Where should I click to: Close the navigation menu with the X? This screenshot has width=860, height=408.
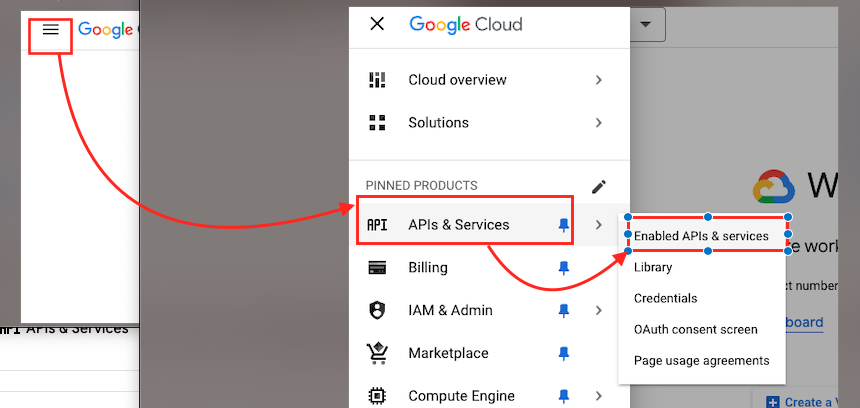tap(377, 24)
